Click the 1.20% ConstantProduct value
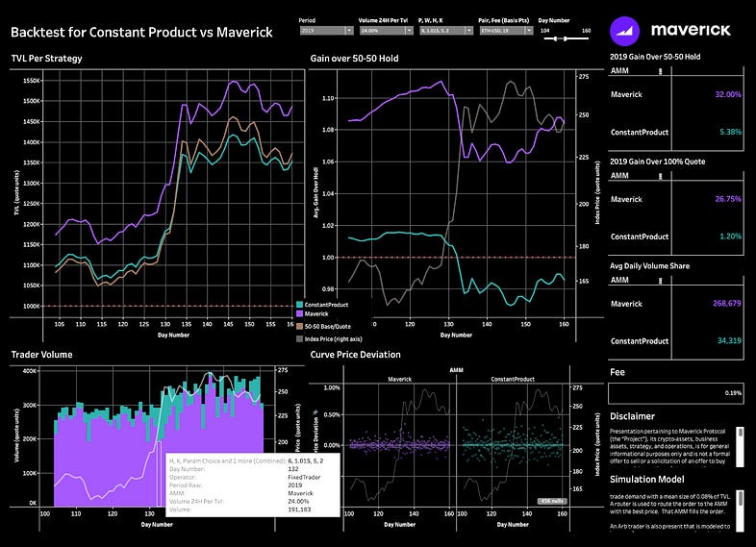This screenshot has width=756, height=547. click(x=730, y=236)
